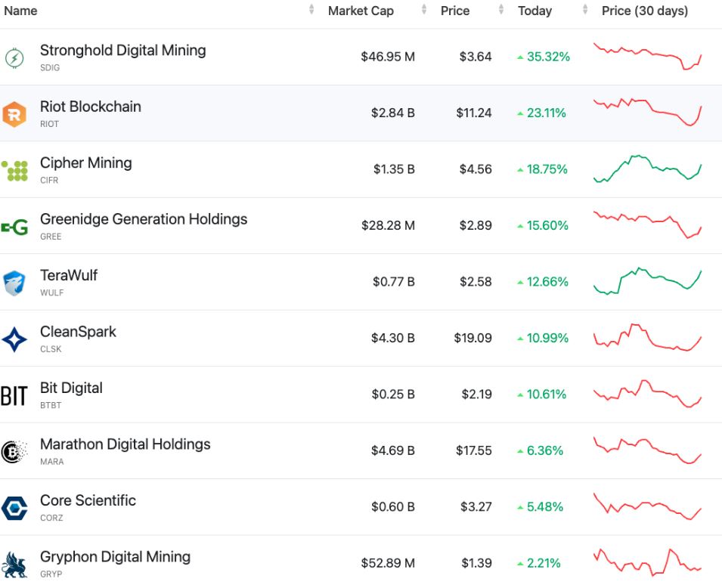Viewport: 722px width, 588px height.
Task: Sort by the Name column sort arrows
Action: tap(311, 9)
